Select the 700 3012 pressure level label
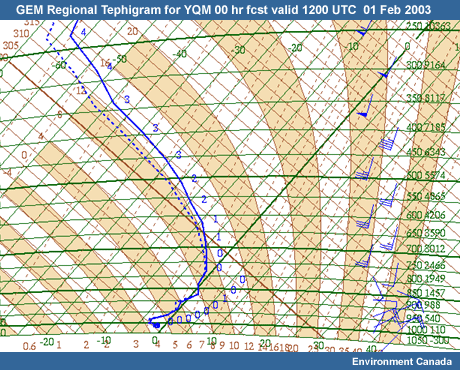This screenshot has height=370, width=460. (426, 249)
